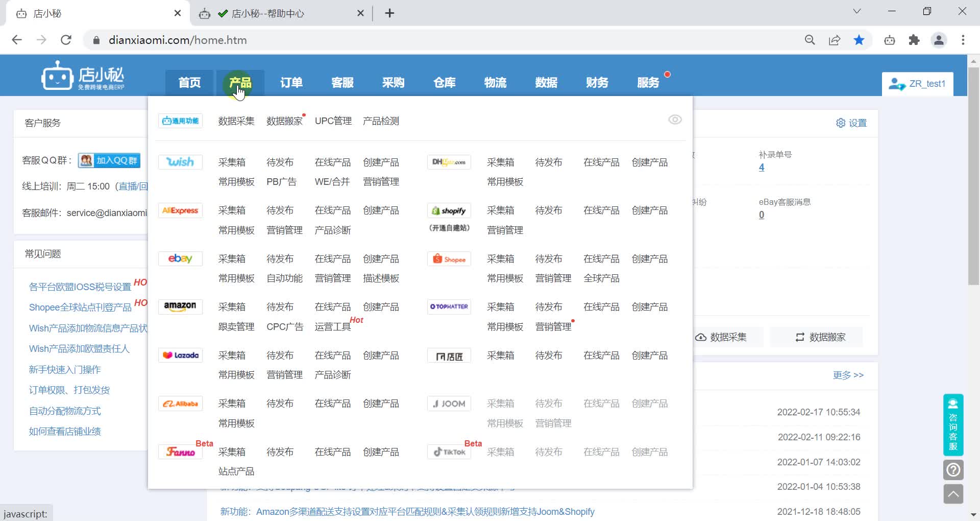Open the Chrome three-dot menu
980x521 pixels.
click(x=963, y=40)
